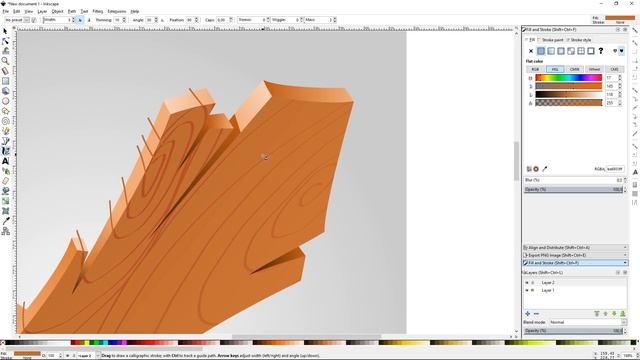The height and width of the screenshot is (360, 640).
Task: Select the Dropper color picker tool
Action: pos(5,221)
